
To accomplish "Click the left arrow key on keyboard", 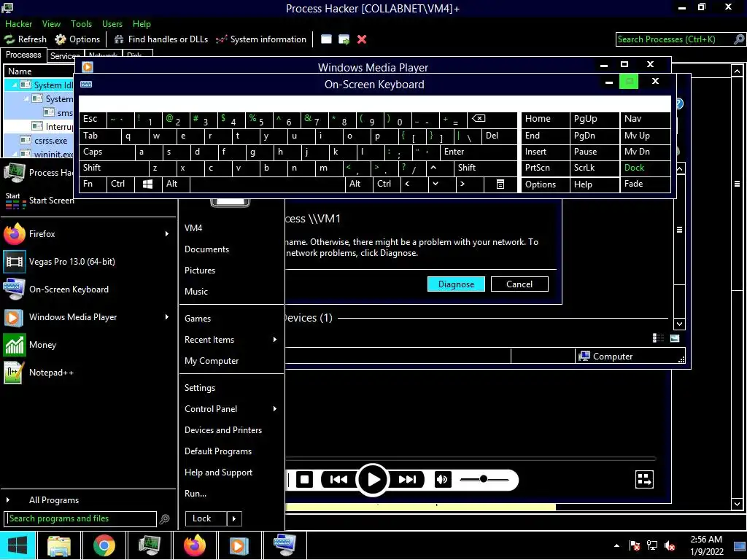I will tap(414, 184).
